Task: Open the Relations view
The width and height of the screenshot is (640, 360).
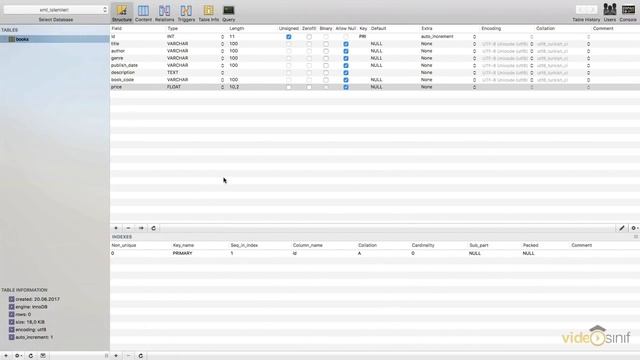Action: point(164,13)
